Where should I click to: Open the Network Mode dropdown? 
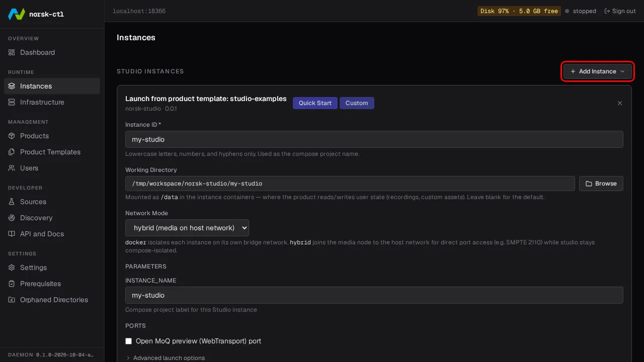187,228
